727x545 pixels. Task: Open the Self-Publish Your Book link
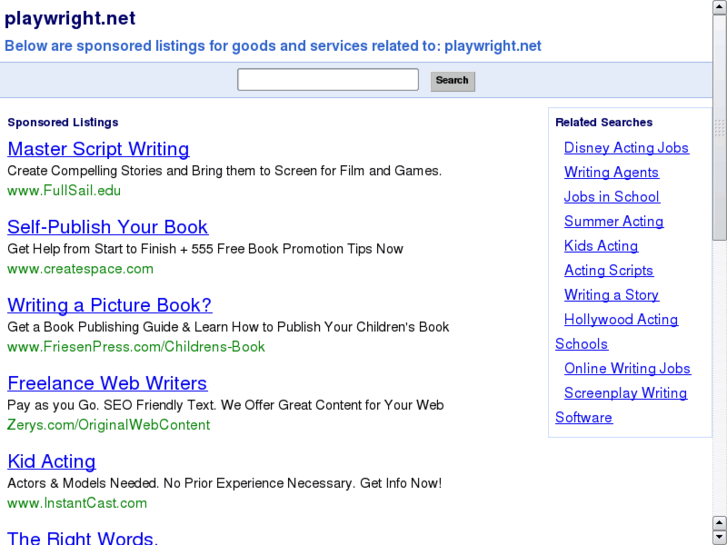pos(108,227)
